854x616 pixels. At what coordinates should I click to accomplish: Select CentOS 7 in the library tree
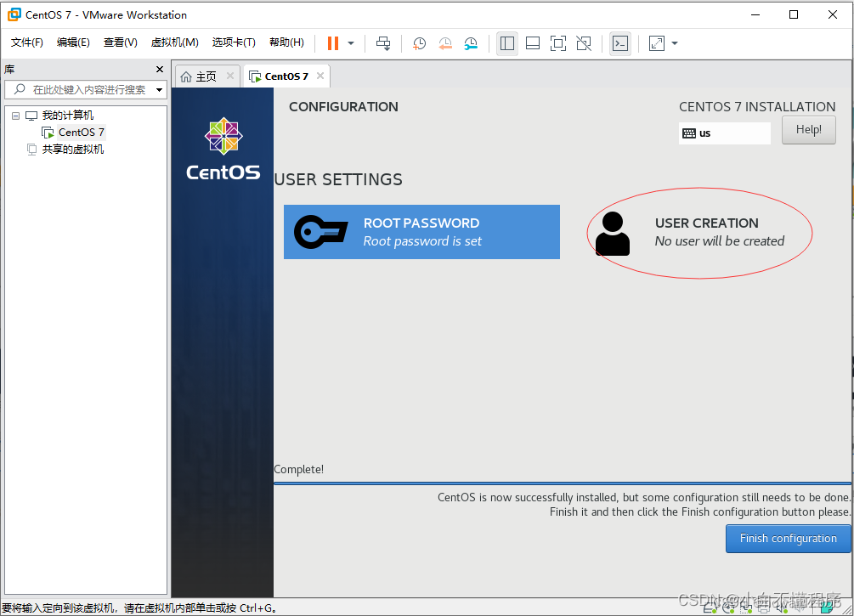click(81, 133)
